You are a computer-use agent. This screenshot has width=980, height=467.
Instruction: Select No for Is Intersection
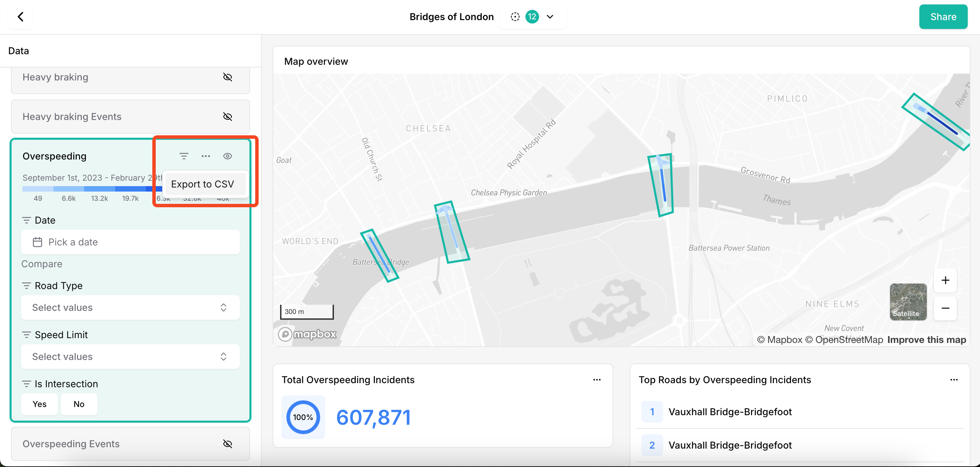point(79,404)
